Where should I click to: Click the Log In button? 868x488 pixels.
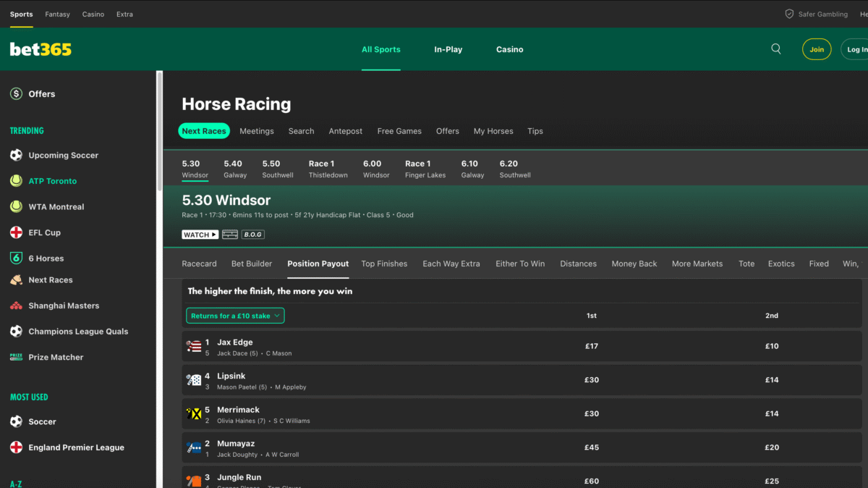(855, 49)
